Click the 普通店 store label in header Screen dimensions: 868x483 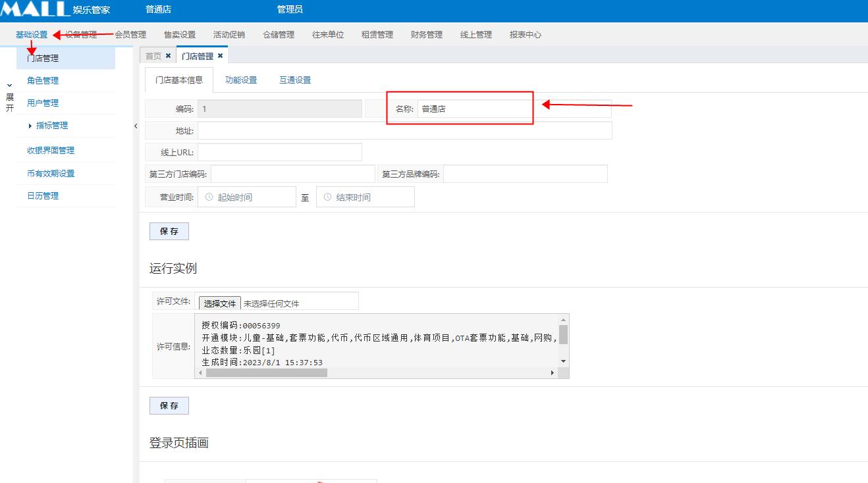[x=158, y=10]
